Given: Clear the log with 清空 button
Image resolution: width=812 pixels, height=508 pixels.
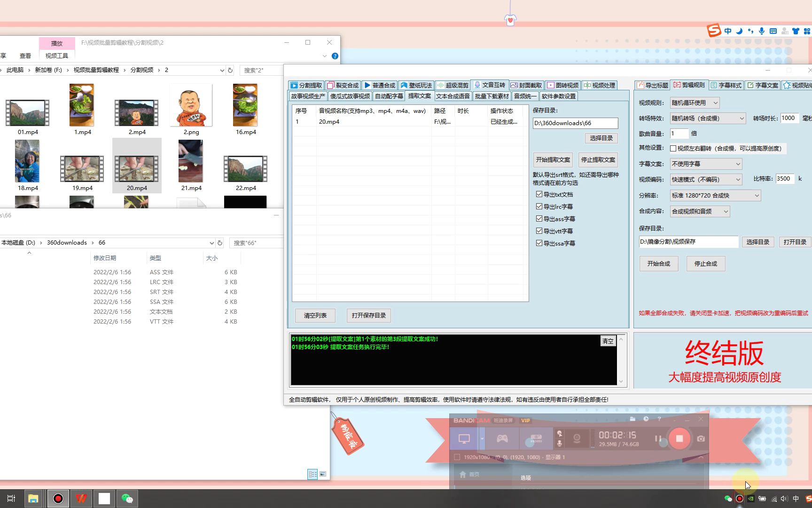Looking at the screenshot, I should click(608, 341).
